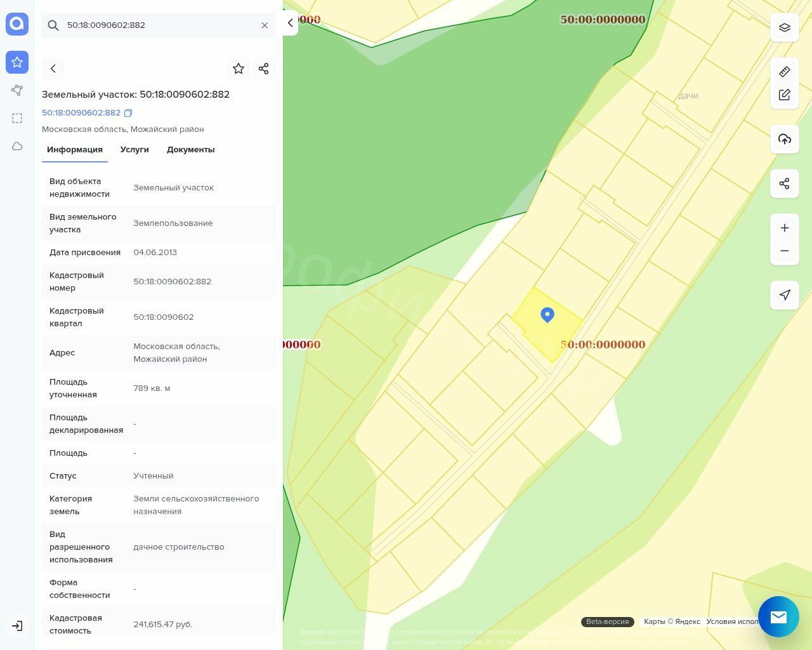Share this land parcel card
This screenshot has width=812, height=650.
(x=264, y=69)
